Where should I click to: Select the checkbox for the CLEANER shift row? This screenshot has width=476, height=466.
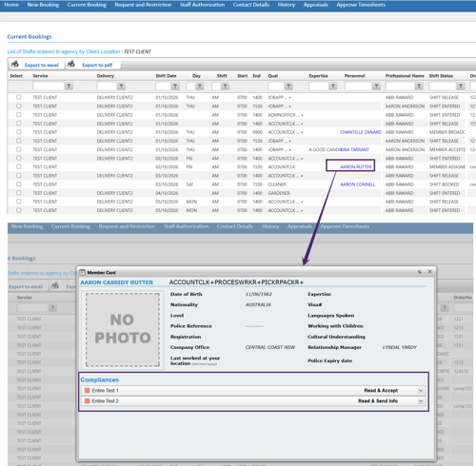tap(19, 184)
